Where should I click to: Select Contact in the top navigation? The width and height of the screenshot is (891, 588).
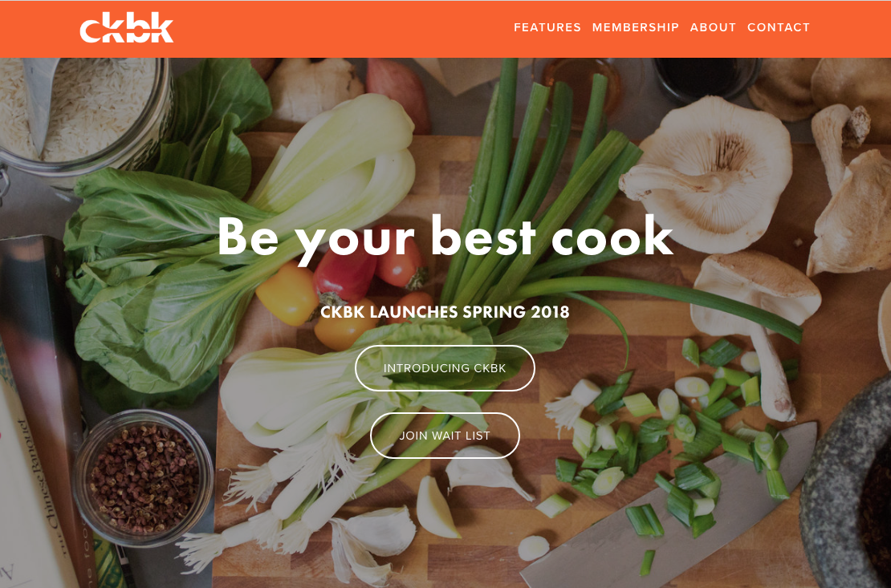pyautogui.click(x=779, y=27)
